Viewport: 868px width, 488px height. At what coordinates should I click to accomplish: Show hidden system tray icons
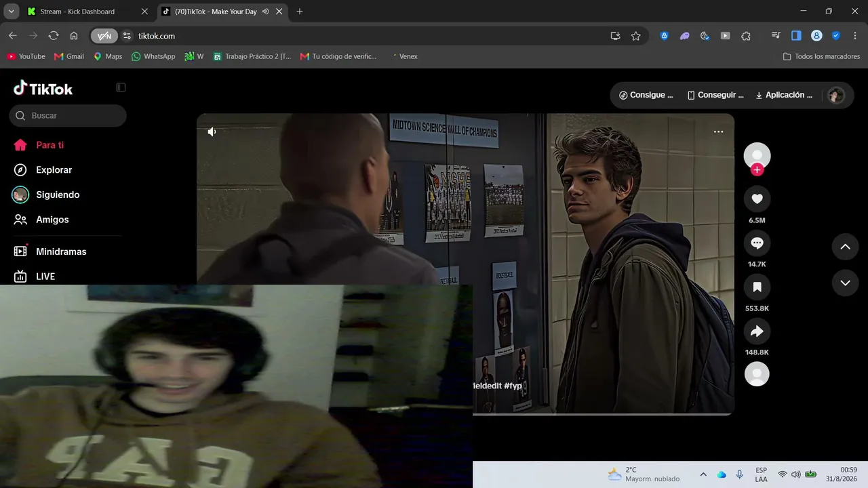click(703, 474)
